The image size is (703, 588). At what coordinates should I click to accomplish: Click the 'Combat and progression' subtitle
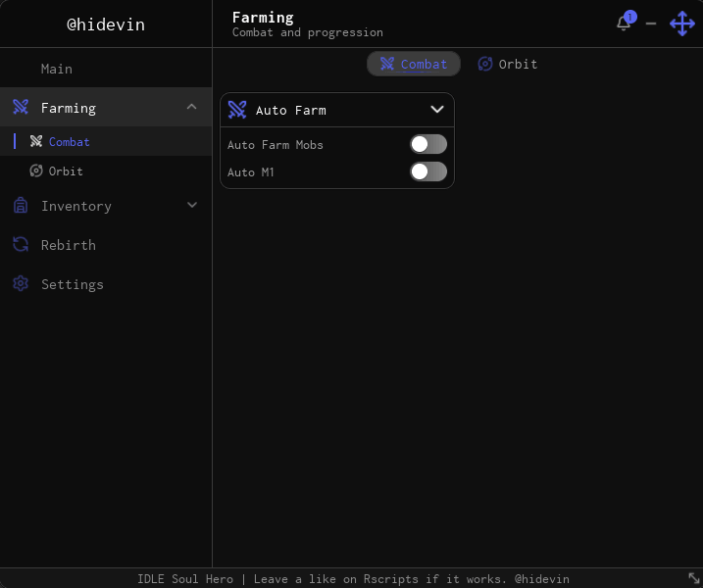tap(308, 32)
